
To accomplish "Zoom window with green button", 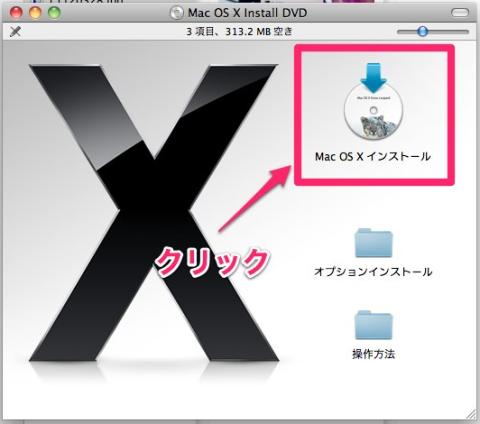I will (54, 13).
